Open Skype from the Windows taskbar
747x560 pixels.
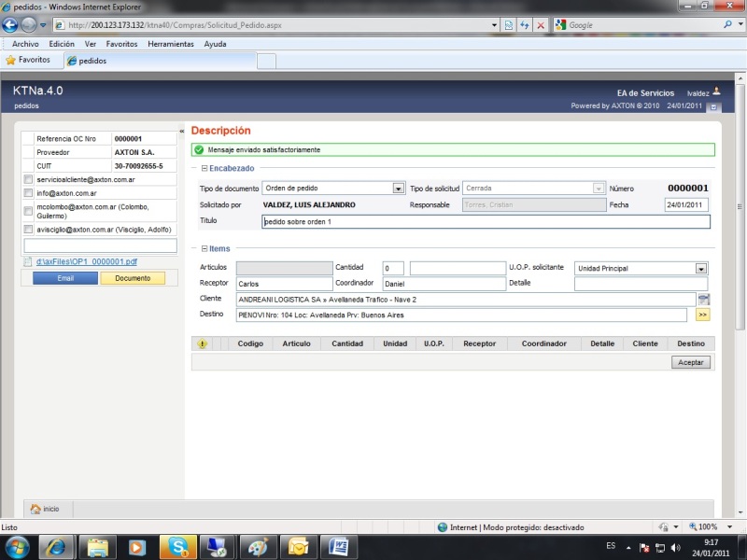pyautogui.click(x=176, y=546)
